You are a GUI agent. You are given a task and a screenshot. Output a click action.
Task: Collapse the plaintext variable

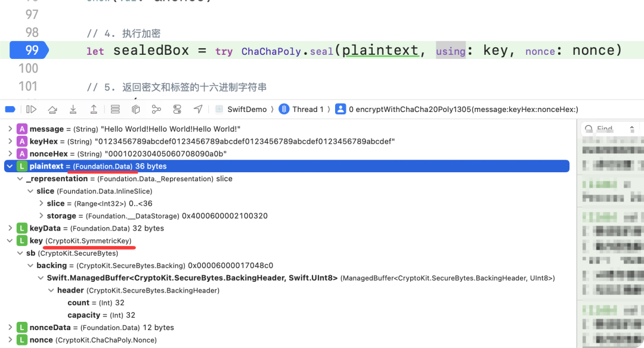(9, 166)
